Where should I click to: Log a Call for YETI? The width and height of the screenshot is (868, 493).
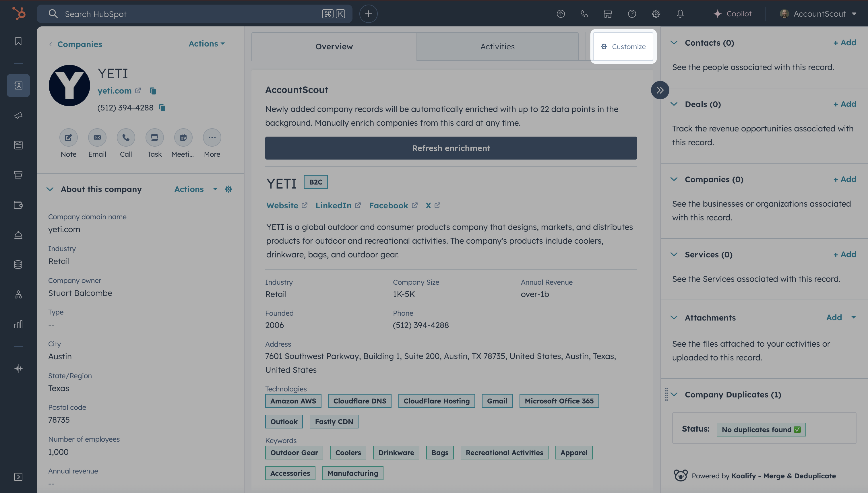tap(126, 137)
